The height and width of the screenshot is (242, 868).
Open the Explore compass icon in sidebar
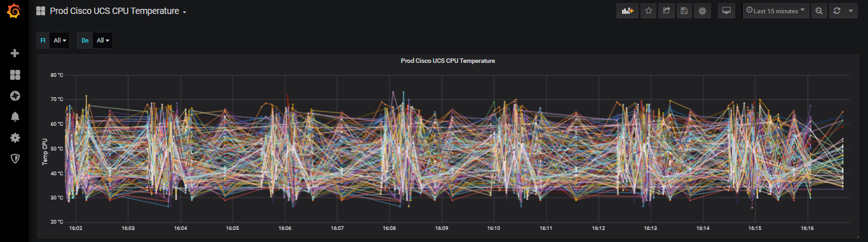click(x=15, y=96)
